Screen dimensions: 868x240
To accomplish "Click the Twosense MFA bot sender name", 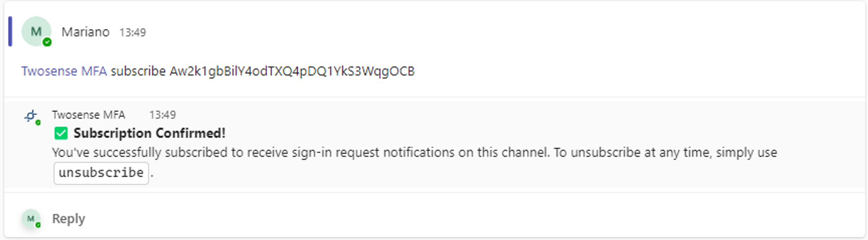I will click(x=89, y=115).
